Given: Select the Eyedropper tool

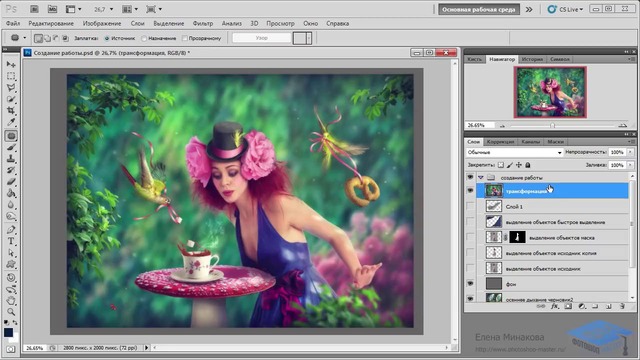Looking at the screenshot, I should [11, 122].
